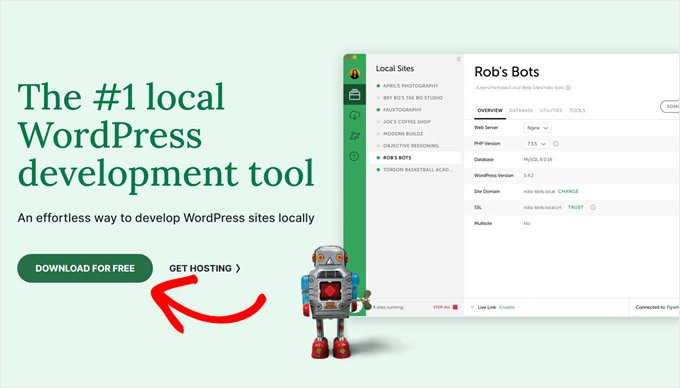Select Joe's Coffee Shop site
This screenshot has width=680, height=388.
tap(407, 122)
